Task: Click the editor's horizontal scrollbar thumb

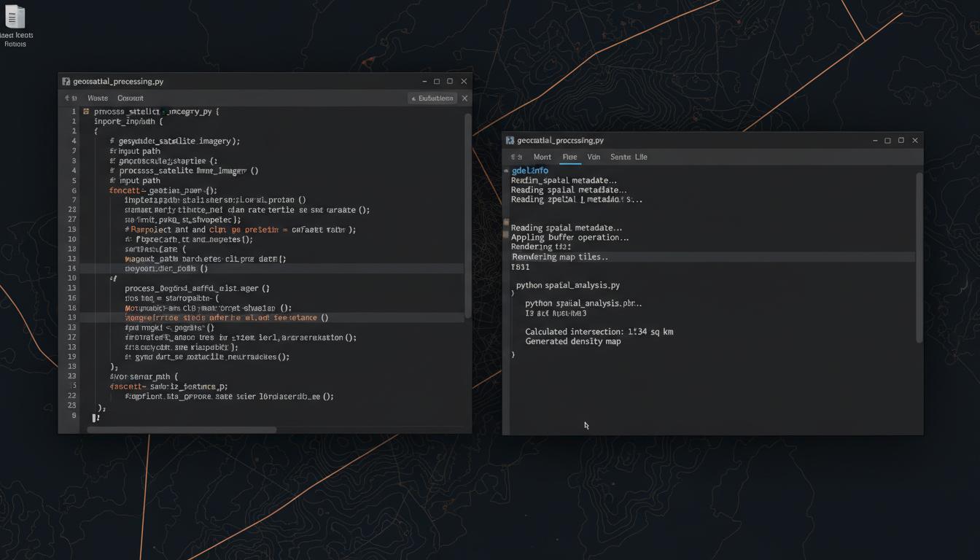Action: pyautogui.click(x=182, y=429)
